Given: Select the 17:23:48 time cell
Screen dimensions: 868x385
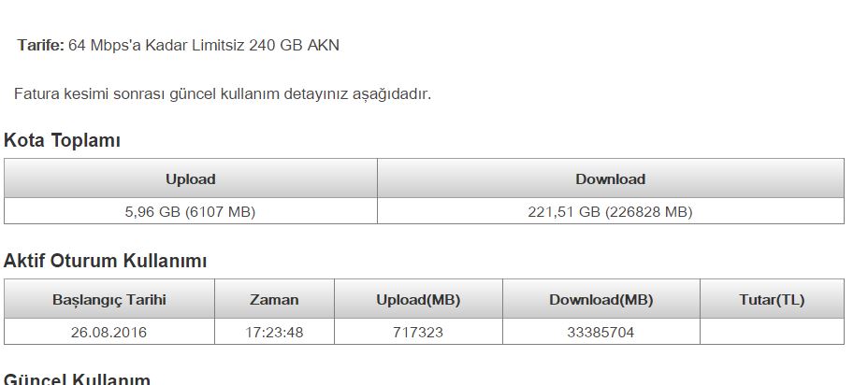Looking at the screenshot, I should point(274,333).
